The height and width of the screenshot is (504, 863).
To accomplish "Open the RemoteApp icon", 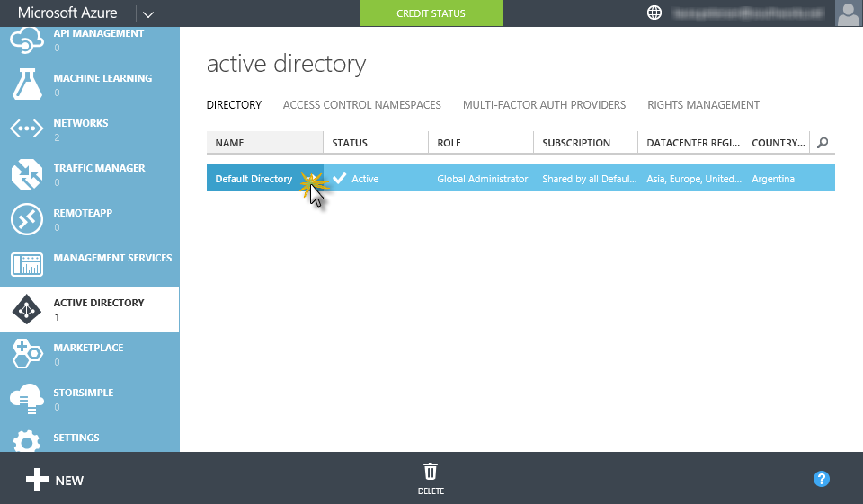I will click(x=26, y=219).
